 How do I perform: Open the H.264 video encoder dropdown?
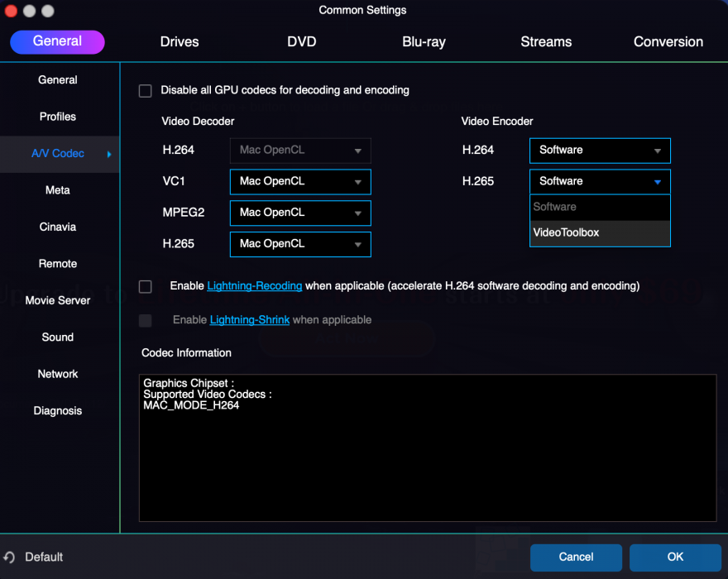[599, 151]
